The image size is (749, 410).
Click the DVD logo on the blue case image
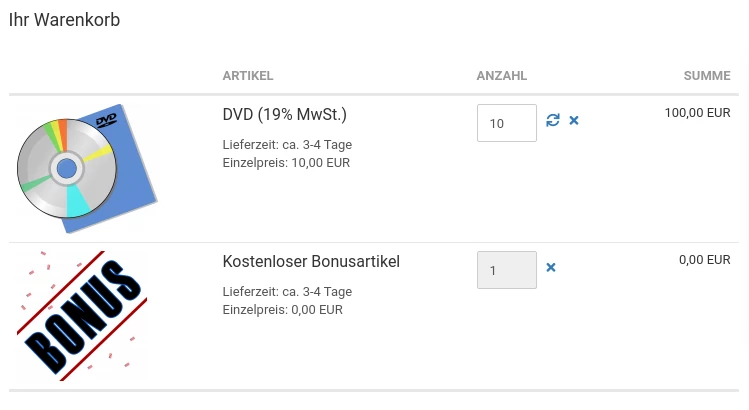pos(106,120)
